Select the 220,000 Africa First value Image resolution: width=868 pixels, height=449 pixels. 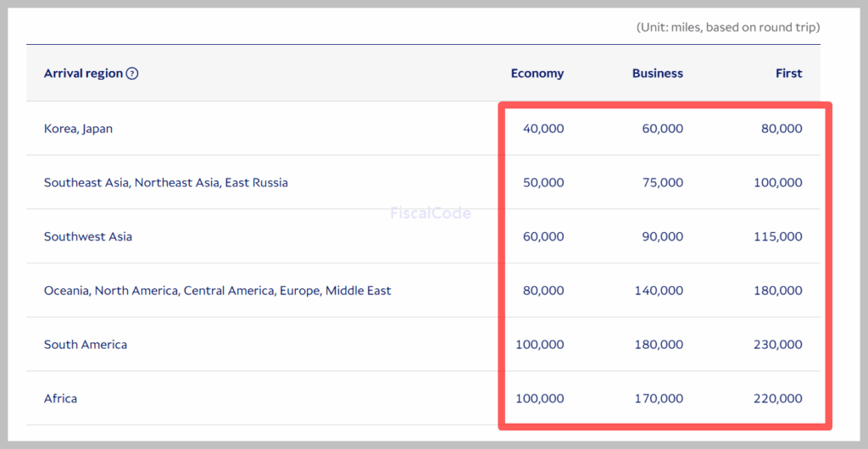[778, 399]
